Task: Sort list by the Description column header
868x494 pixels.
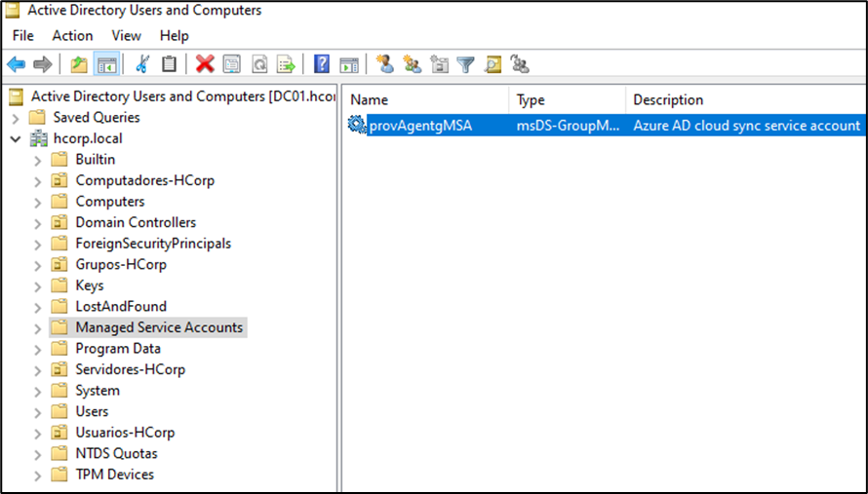Action: coord(741,99)
